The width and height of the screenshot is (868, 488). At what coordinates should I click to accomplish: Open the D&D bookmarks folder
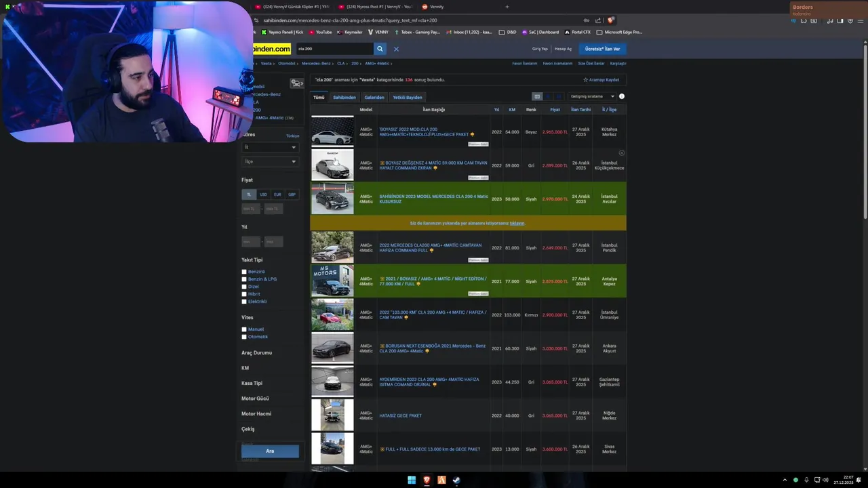tap(507, 32)
